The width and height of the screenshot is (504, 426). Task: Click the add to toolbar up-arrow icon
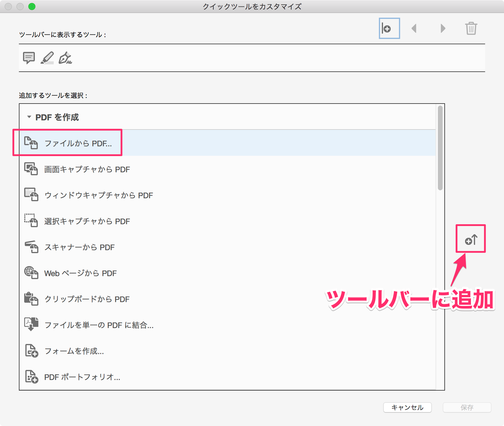pos(471,239)
